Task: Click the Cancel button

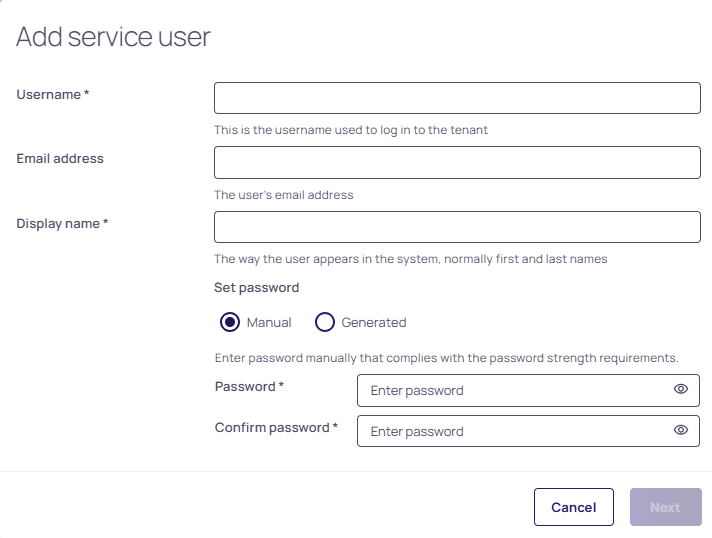Action: [573, 507]
